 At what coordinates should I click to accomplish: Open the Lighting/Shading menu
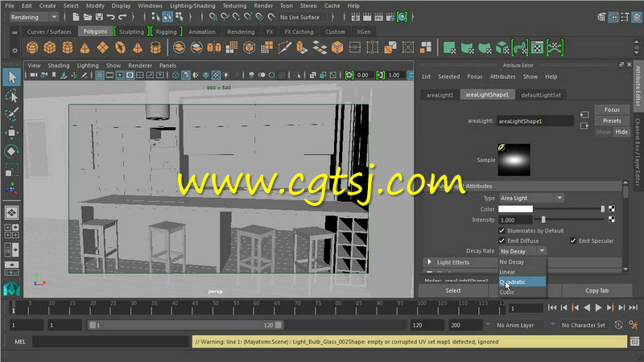tap(192, 6)
